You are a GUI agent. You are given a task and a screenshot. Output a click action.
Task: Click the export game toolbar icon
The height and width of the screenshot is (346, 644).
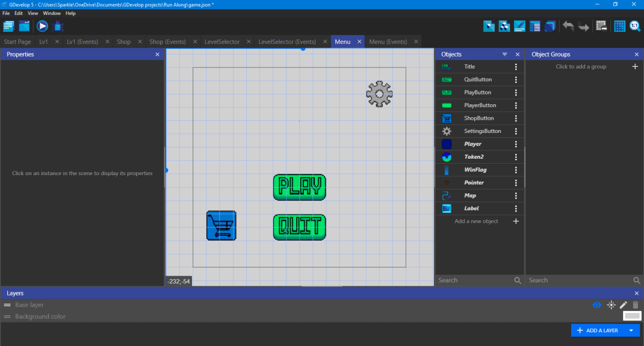point(24,26)
